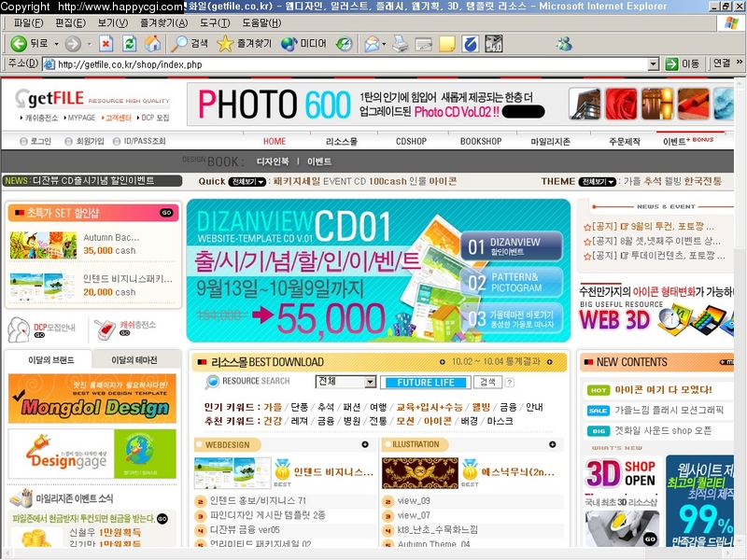Open the 즐겨찾기(A) menu
The width and height of the screenshot is (747, 560).
coord(163,22)
